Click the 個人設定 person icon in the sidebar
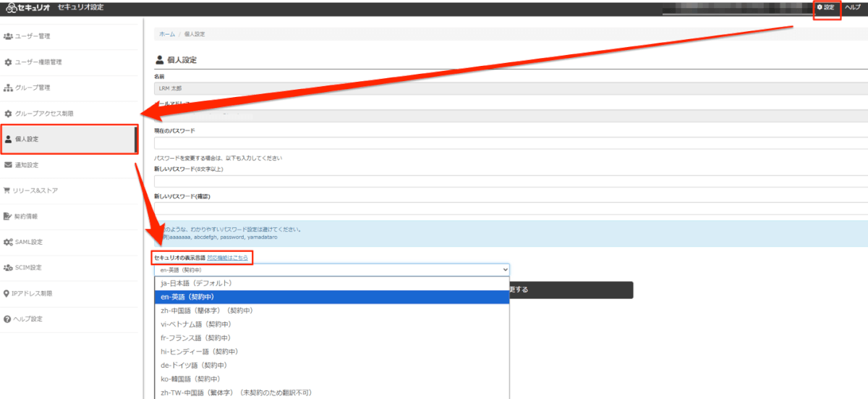The height and width of the screenshot is (399, 868). (8, 139)
